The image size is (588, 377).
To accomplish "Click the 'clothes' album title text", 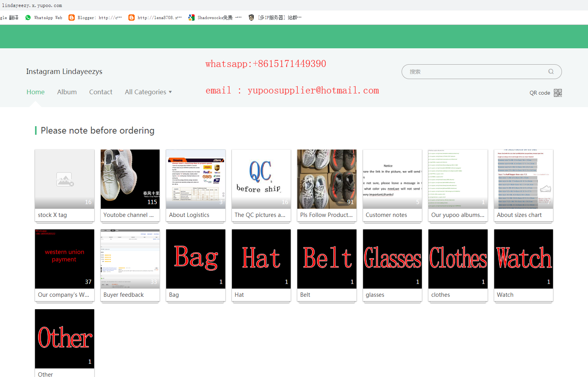I will [441, 295].
